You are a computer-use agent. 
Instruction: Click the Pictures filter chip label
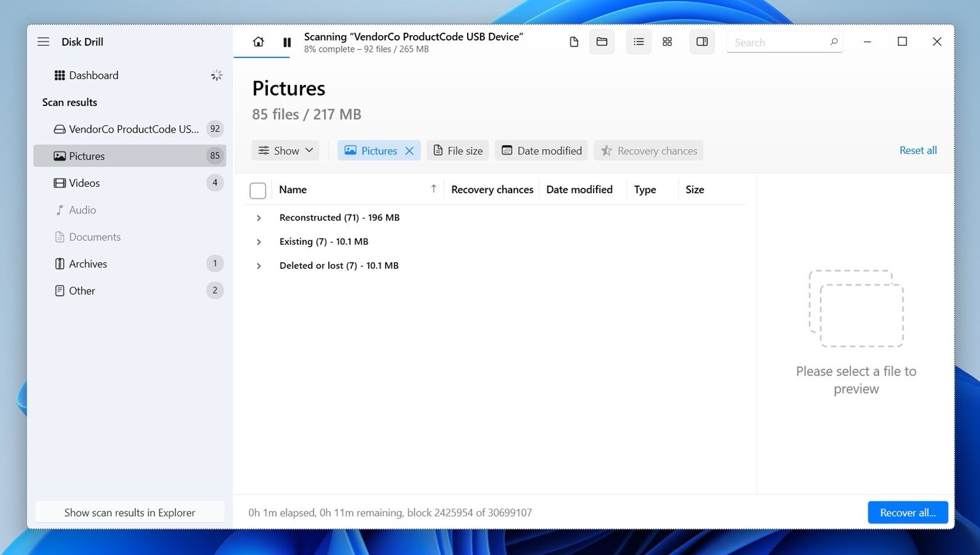pyautogui.click(x=379, y=150)
